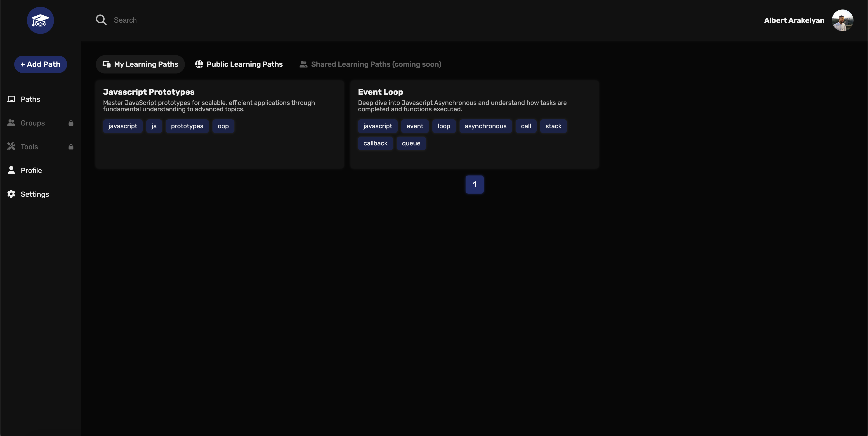Click the Groups people icon in sidebar
Screen dimensions: 868x436
click(12, 123)
